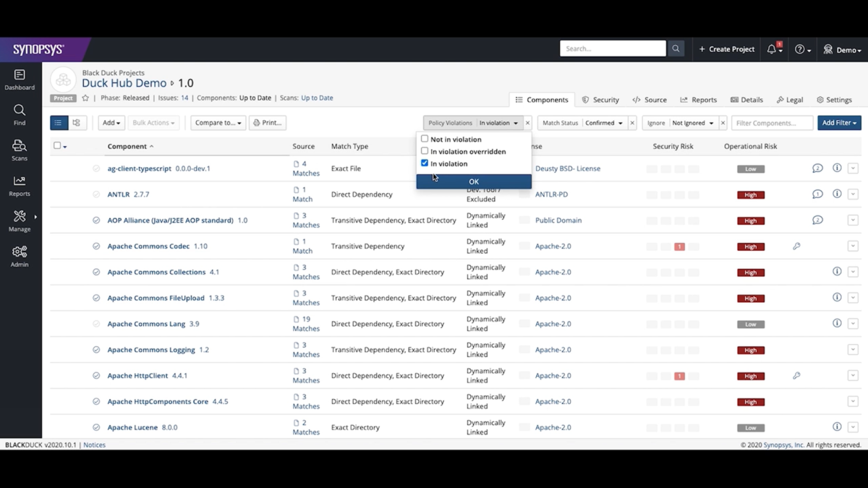Open the Scans sidebar icon
This screenshot has width=868, height=488.
click(x=20, y=150)
